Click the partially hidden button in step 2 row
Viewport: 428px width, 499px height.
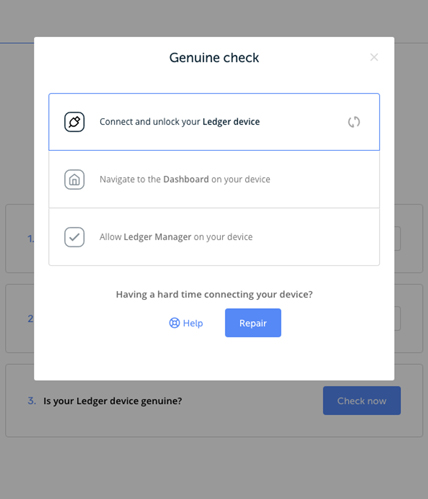[x=398, y=319]
